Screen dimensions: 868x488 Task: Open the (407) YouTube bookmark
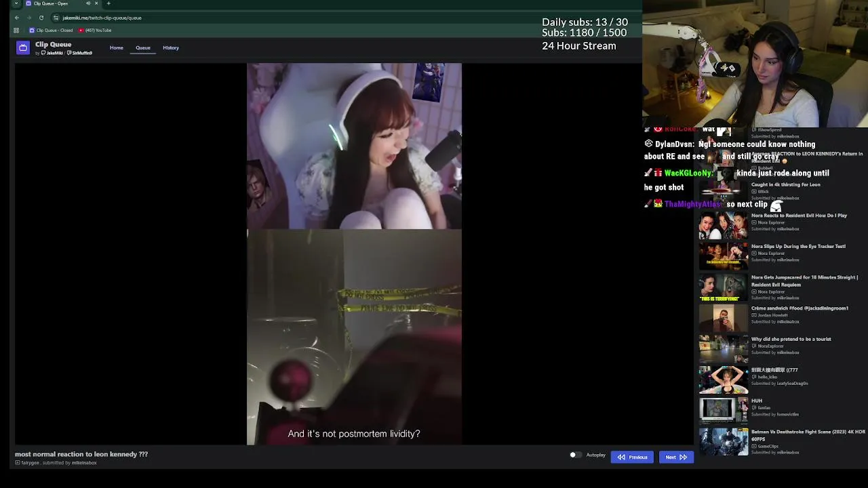[95, 30]
